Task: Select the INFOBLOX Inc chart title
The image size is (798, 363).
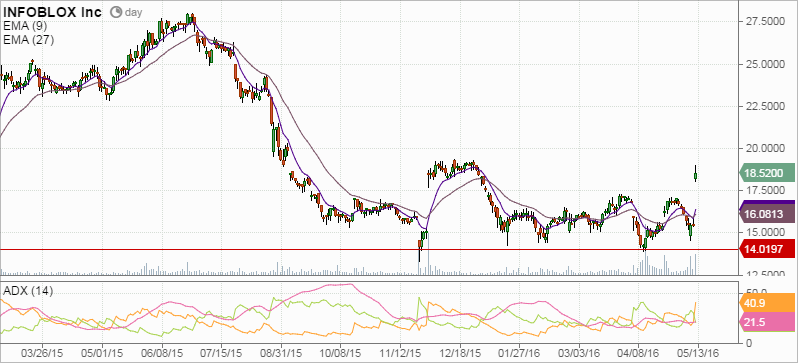Action: (x=53, y=12)
